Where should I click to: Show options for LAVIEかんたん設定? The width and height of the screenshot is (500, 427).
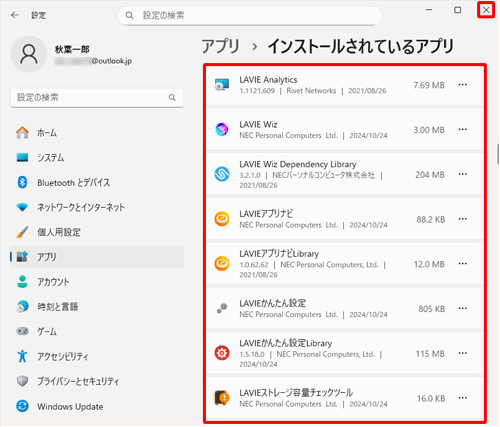click(463, 308)
